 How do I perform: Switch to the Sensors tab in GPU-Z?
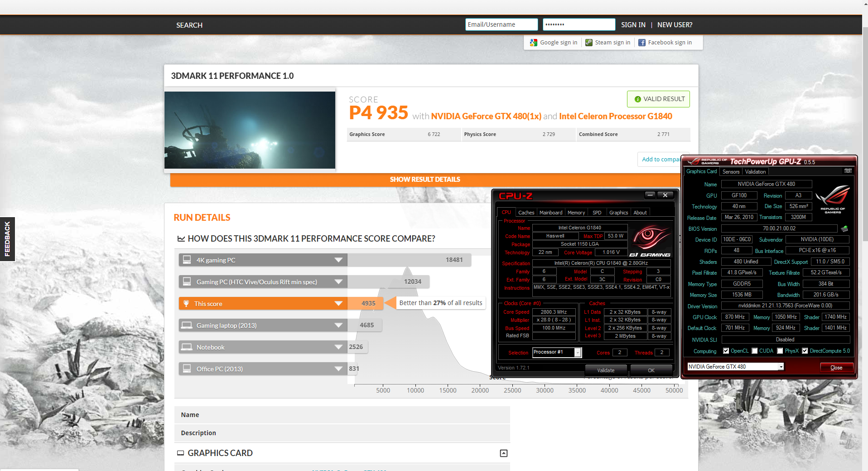point(731,172)
